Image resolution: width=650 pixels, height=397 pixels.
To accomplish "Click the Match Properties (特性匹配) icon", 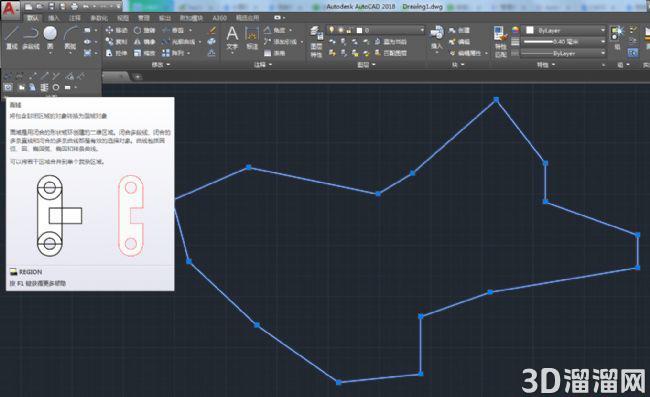I will coord(500,41).
